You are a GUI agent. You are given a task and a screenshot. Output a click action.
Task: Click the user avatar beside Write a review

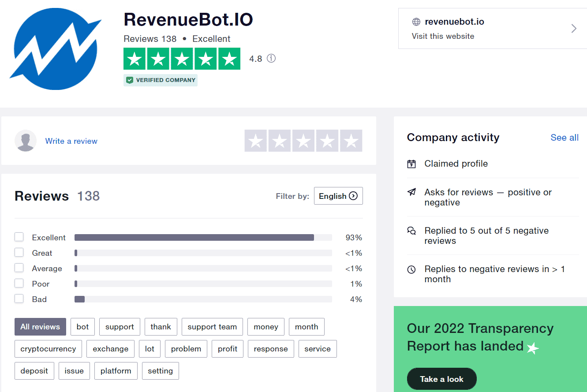26,141
